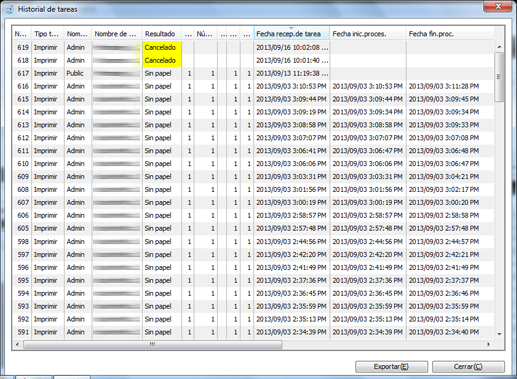The image size is (517, 379).
Task: Click end date 2013/09/03 2:42:21 PM
Action: [444, 255]
